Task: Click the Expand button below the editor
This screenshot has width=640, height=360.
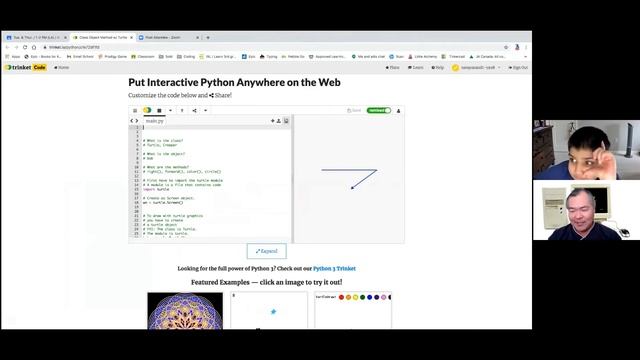Action: pyautogui.click(x=267, y=251)
